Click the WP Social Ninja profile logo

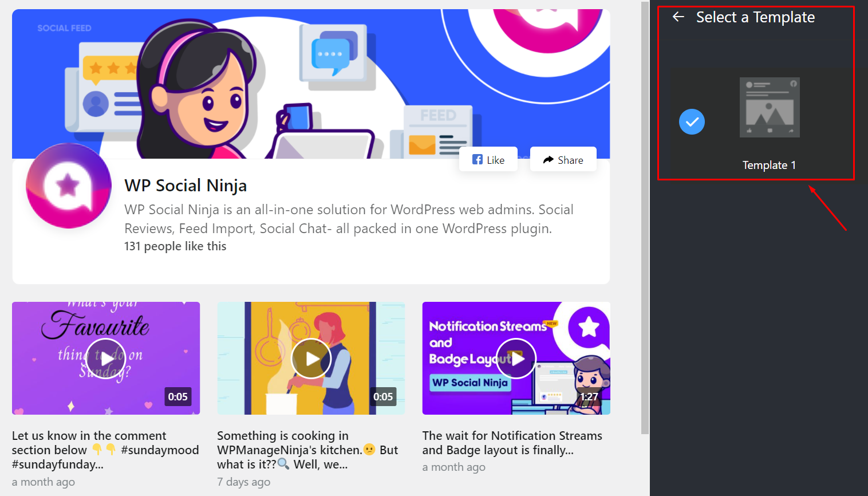click(69, 186)
